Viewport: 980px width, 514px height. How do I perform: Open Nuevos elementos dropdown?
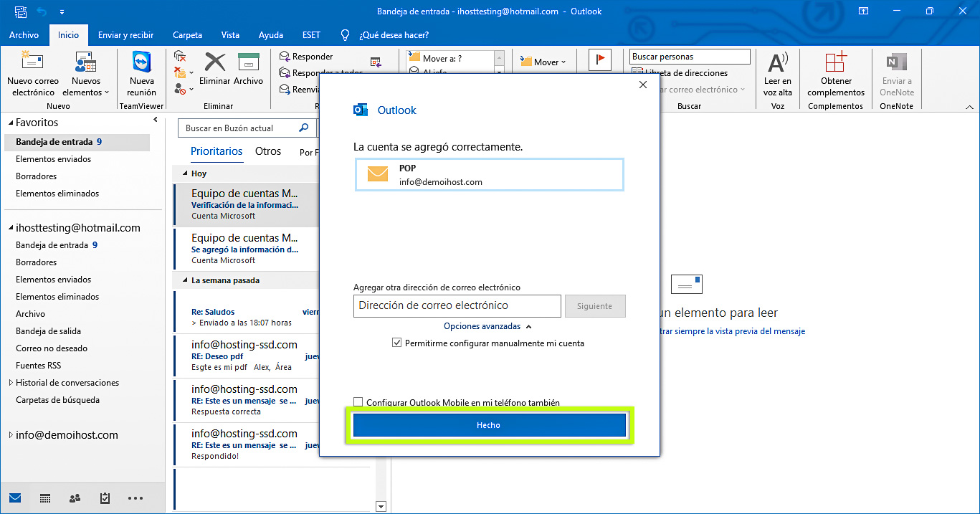pyautogui.click(x=86, y=75)
